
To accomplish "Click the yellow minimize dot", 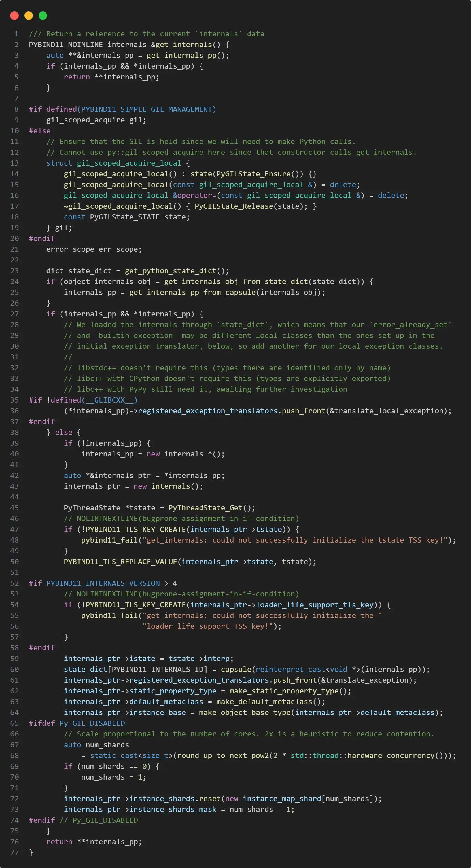I will point(29,16).
